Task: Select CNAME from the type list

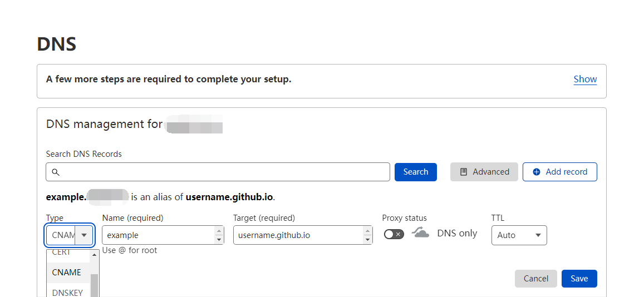Action: (67, 273)
